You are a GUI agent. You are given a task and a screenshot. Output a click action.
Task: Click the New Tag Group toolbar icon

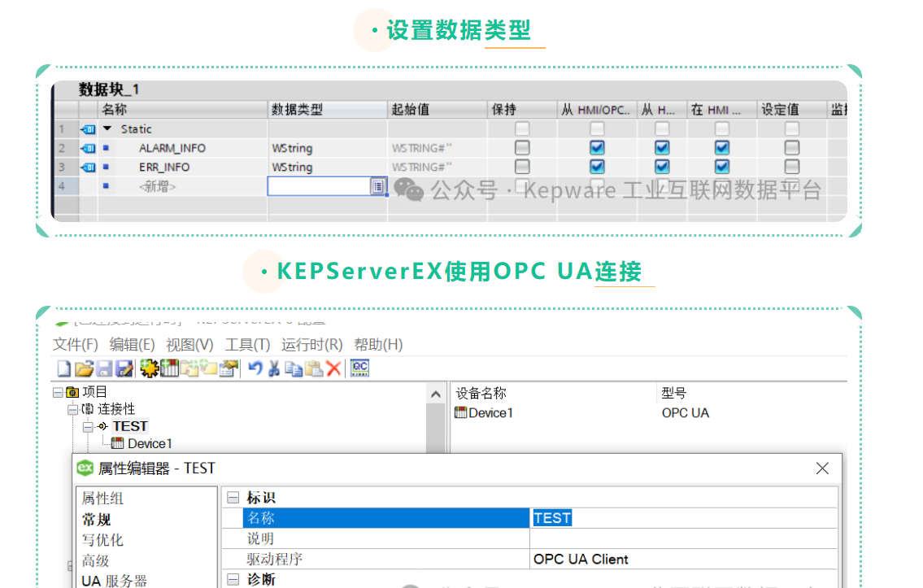click(189, 368)
